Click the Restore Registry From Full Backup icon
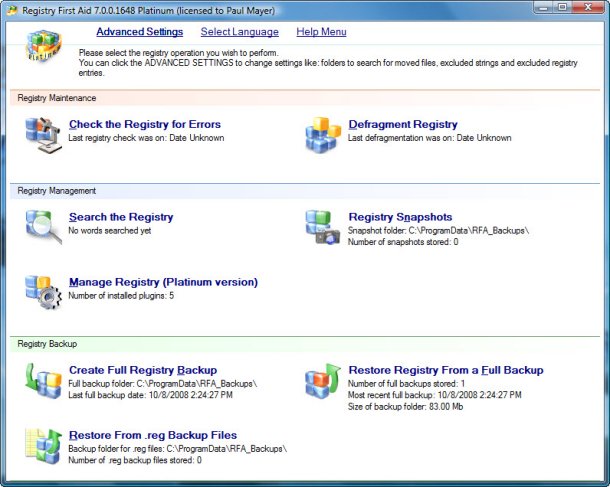 coord(323,380)
